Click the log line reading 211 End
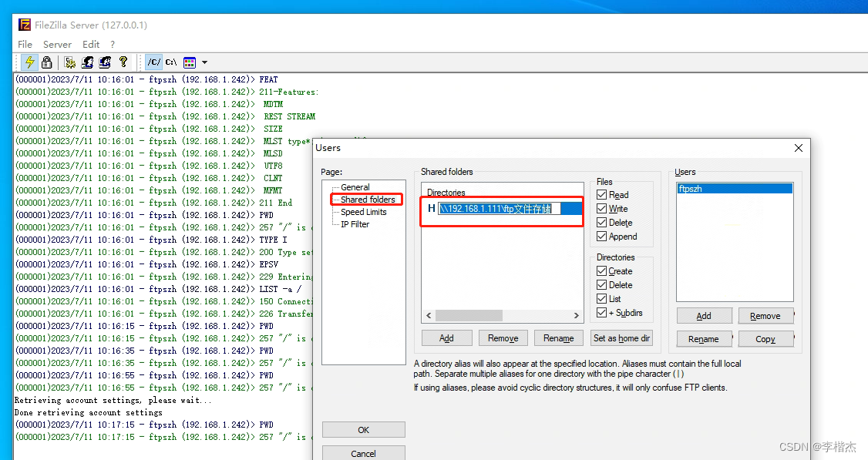The height and width of the screenshot is (460, 868). [x=153, y=203]
